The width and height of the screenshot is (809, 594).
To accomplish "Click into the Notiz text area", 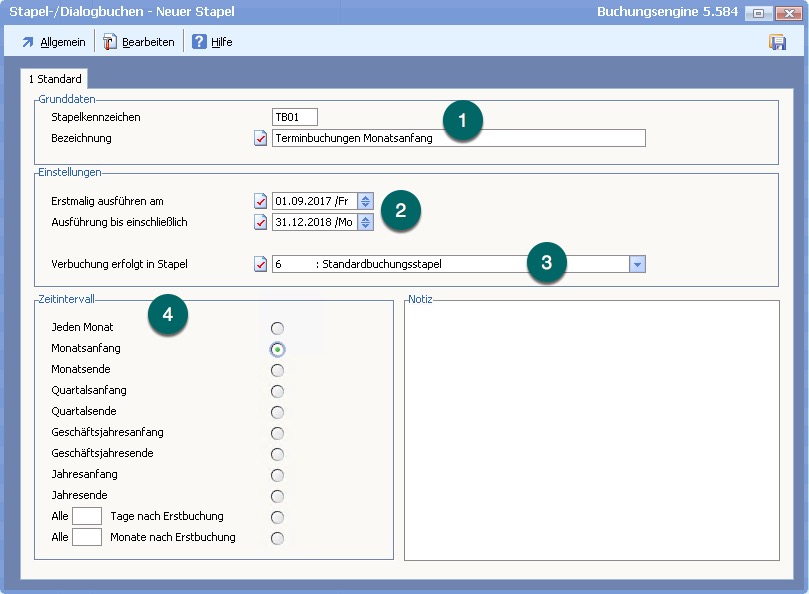I will pyautogui.click(x=591, y=430).
